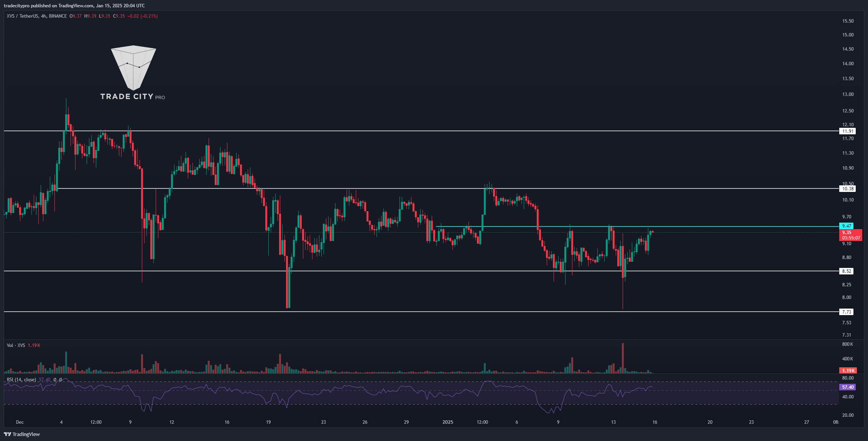The width and height of the screenshot is (868, 441).
Task: Click the 'RSI (14, close)' indicator legend
Action: tap(21, 380)
